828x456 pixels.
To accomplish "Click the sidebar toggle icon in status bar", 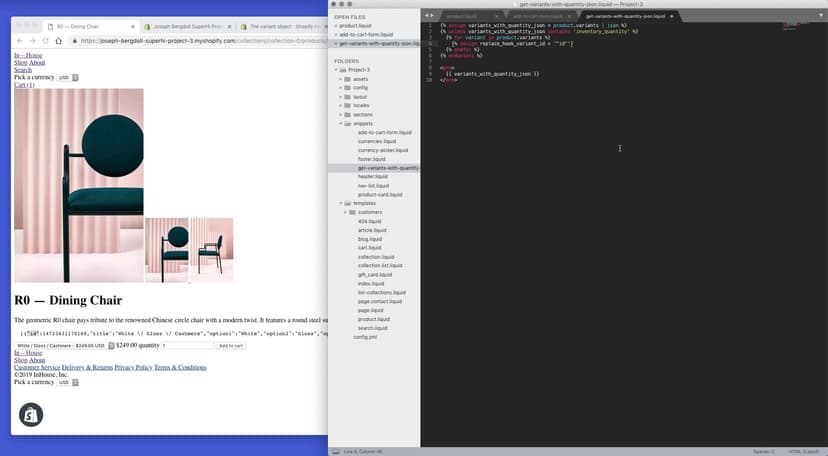I will [335, 451].
